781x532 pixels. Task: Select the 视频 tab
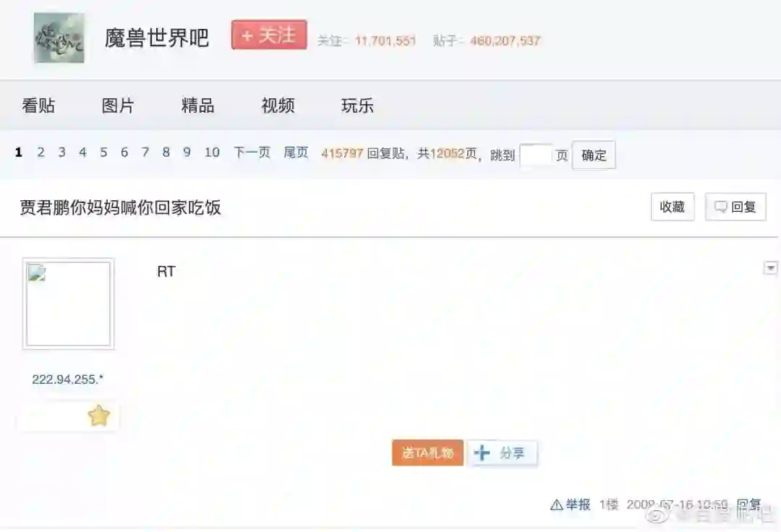[x=278, y=106]
